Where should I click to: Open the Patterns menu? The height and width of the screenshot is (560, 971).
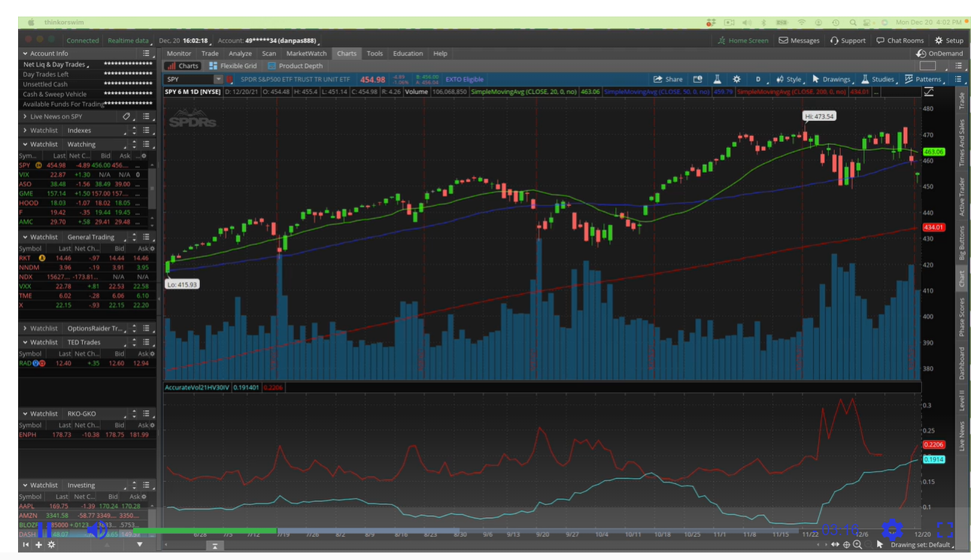click(923, 79)
